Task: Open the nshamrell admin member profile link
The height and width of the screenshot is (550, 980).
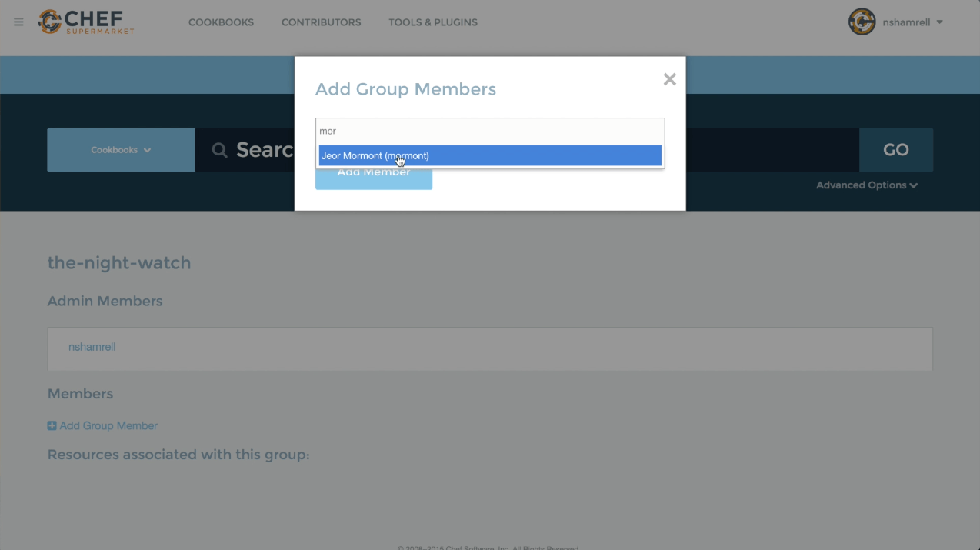Action: (92, 346)
